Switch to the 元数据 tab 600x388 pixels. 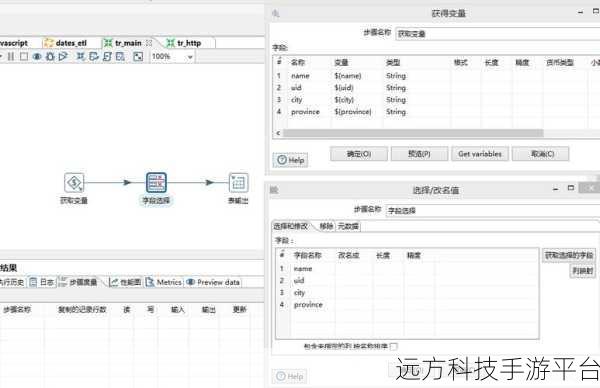[x=348, y=226]
